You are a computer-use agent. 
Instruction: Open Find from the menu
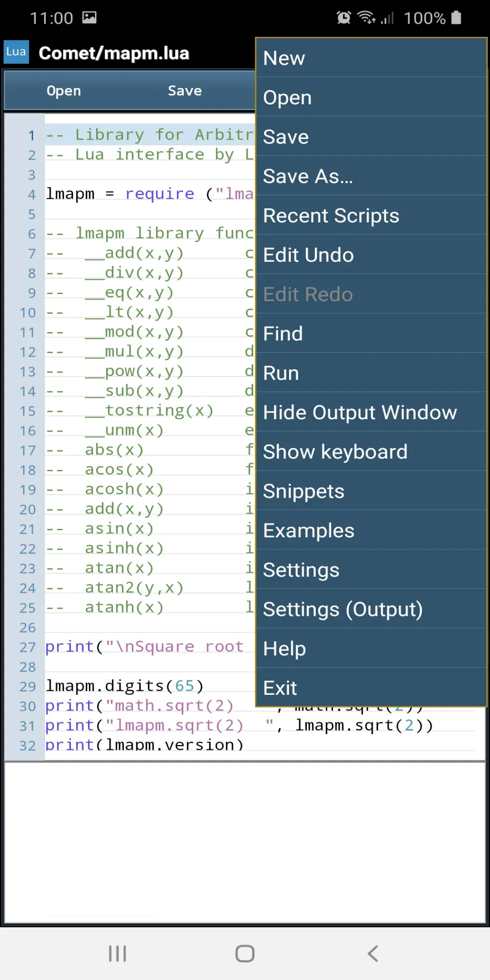point(371,333)
